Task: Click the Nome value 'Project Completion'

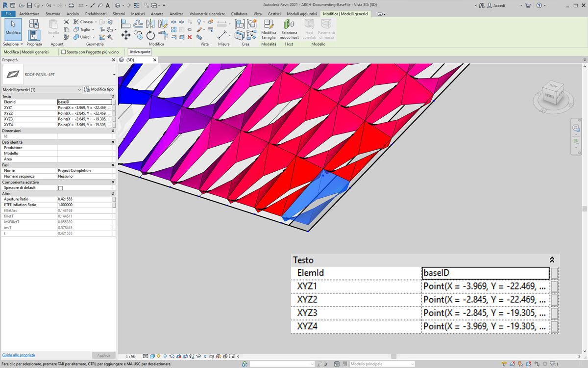Action: pyautogui.click(x=84, y=171)
